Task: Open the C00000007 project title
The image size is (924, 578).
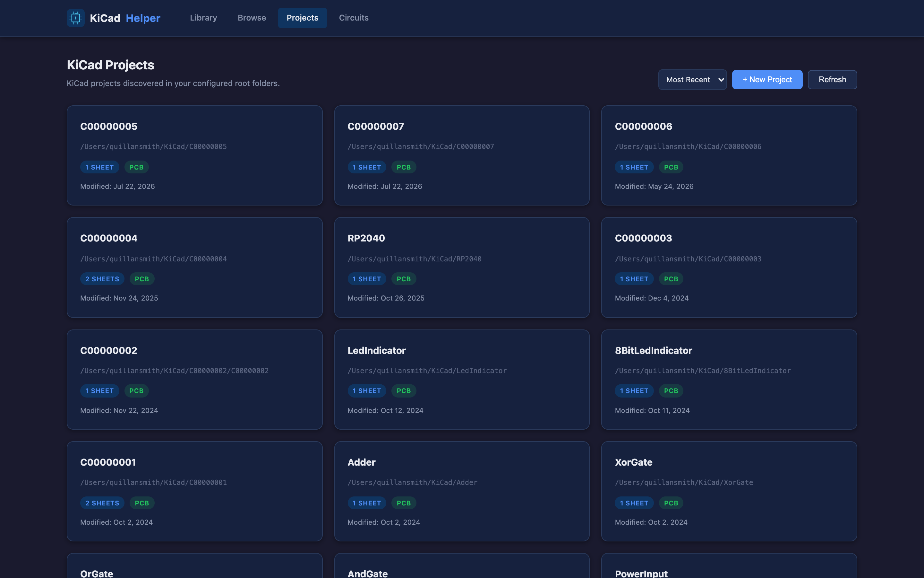Action: (376, 127)
